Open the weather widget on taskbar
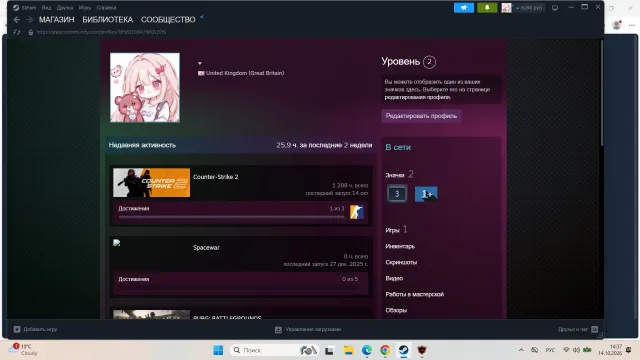Image resolution: width=640 pixels, height=360 pixels. pos(24,350)
